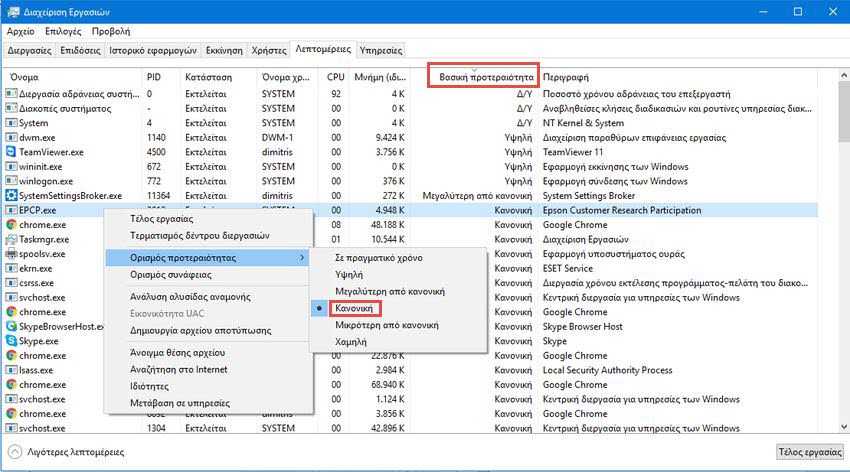Click the ekrn.exe process icon

click(x=11, y=268)
